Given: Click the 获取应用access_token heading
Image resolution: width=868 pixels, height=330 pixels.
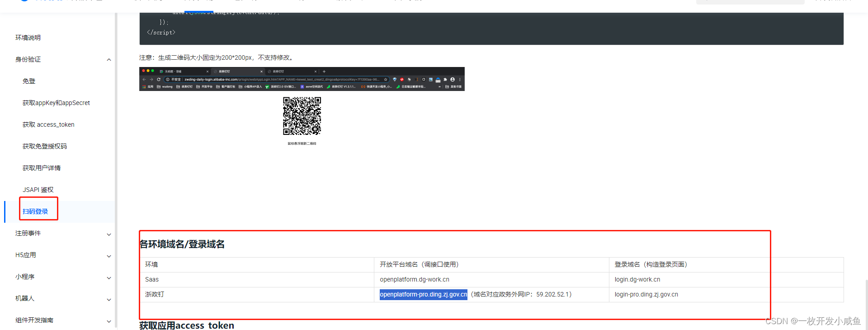Looking at the screenshot, I should coord(187,325).
